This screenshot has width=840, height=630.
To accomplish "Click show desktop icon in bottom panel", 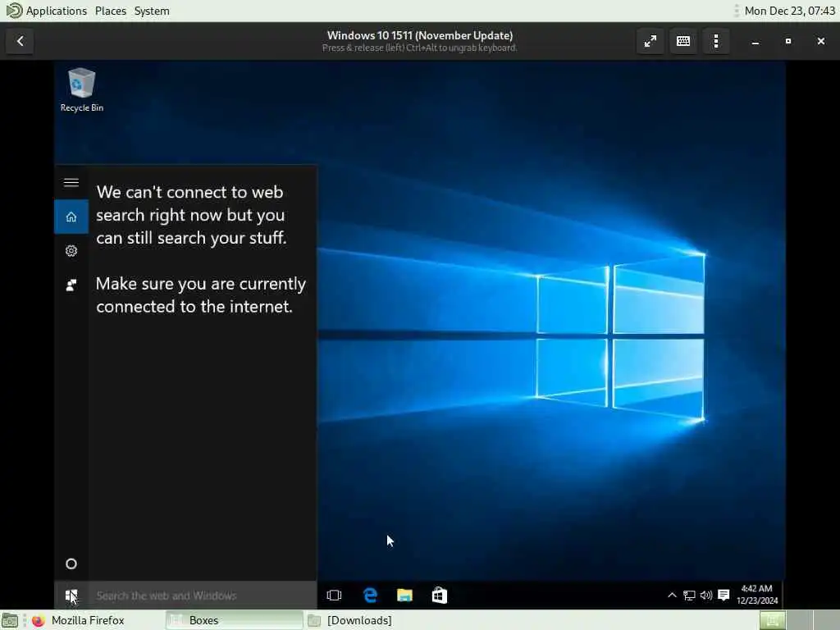I will pyautogui.click(x=10, y=620).
